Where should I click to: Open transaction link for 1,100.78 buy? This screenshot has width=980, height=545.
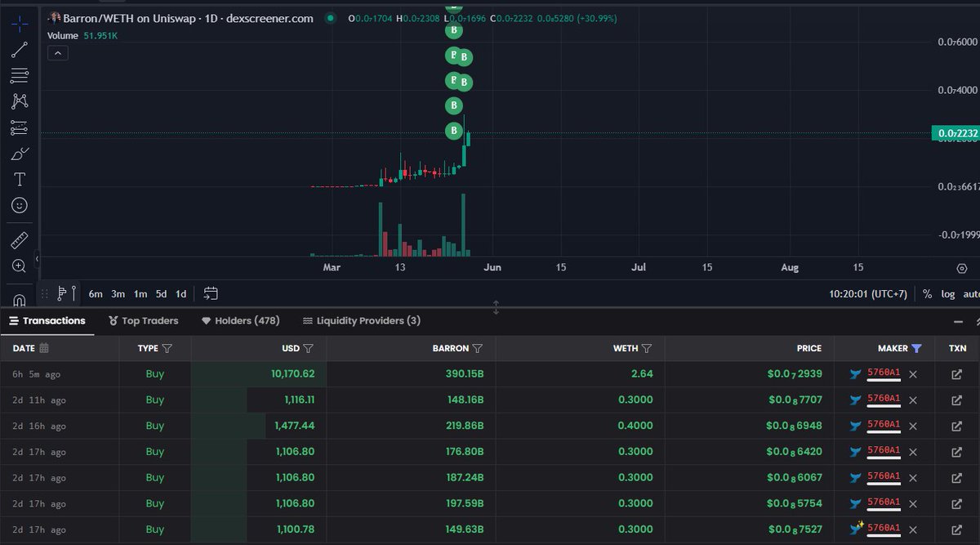pyautogui.click(x=956, y=529)
